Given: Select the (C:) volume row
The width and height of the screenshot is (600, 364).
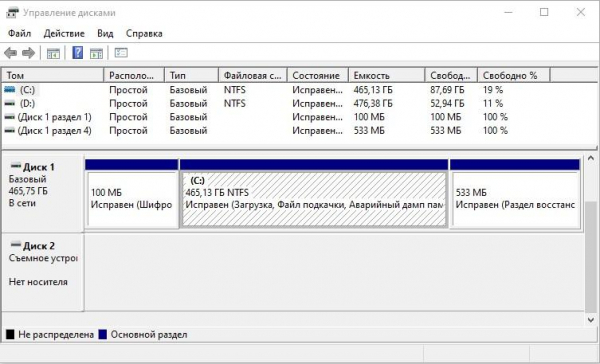Looking at the screenshot, I should (276, 90).
